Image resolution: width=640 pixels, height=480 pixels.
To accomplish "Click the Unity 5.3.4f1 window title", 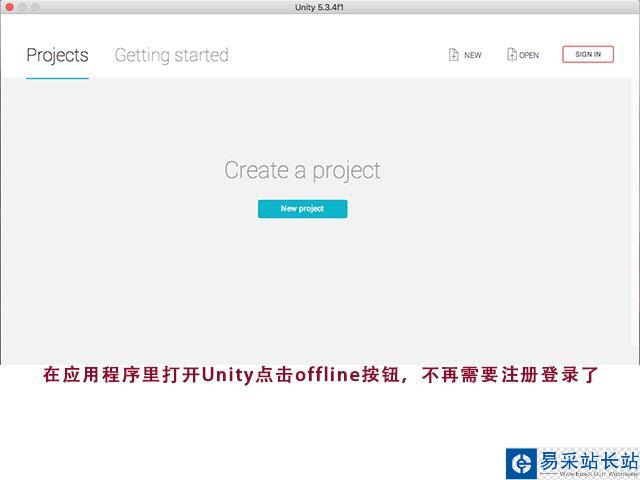I will pyautogui.click(x=319, y=7).
